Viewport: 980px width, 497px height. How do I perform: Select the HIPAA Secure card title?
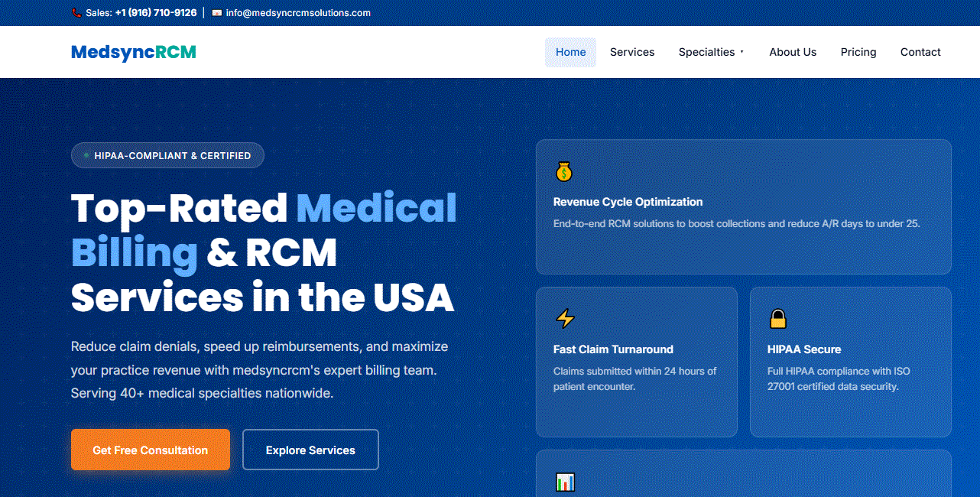point(804,349)
